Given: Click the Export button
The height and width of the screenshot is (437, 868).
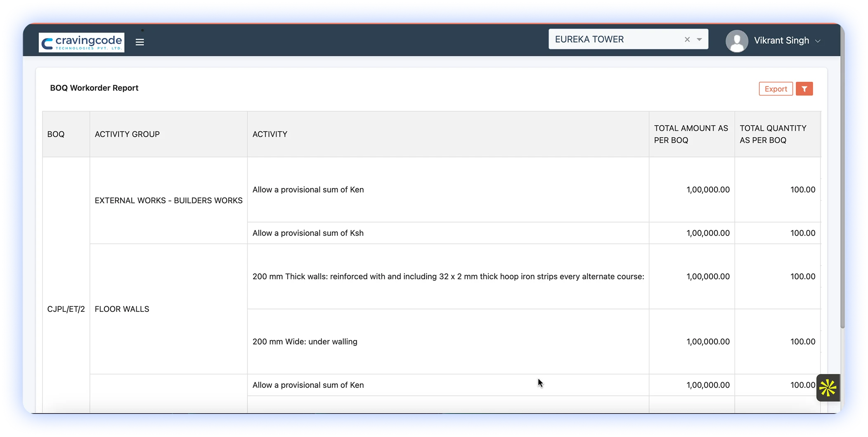Looking at the screenshot, I should click(776, 89).
